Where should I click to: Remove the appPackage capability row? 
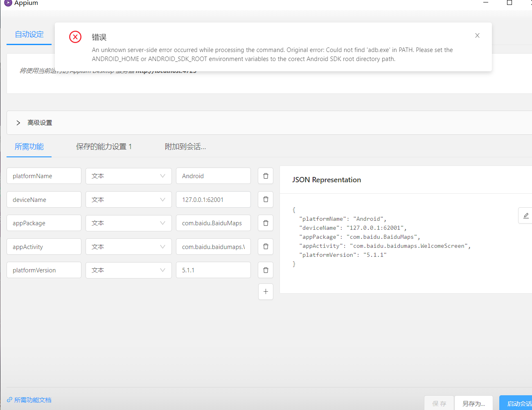[266, 223]
